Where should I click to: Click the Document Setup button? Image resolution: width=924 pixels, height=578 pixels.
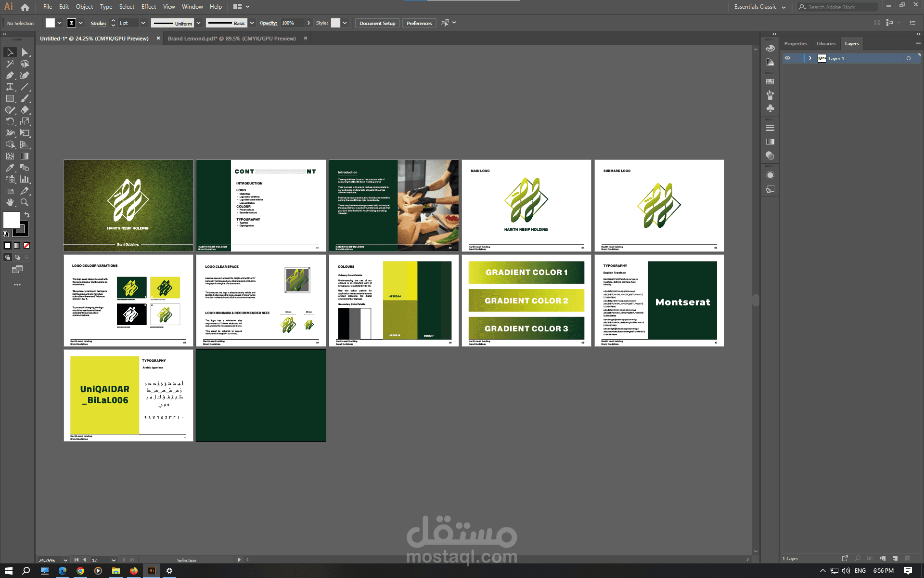click(x=377, y=23)
